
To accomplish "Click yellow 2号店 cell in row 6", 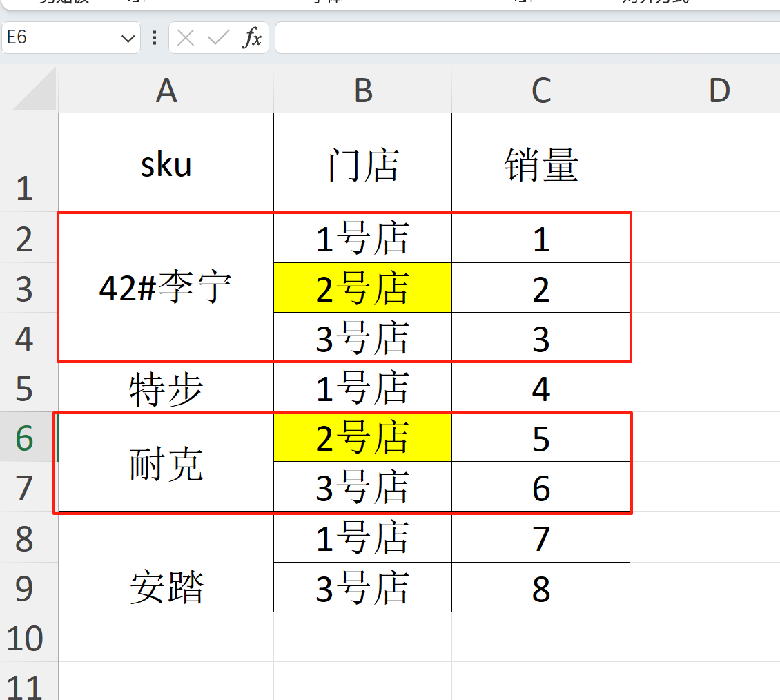I will [362, 437].
